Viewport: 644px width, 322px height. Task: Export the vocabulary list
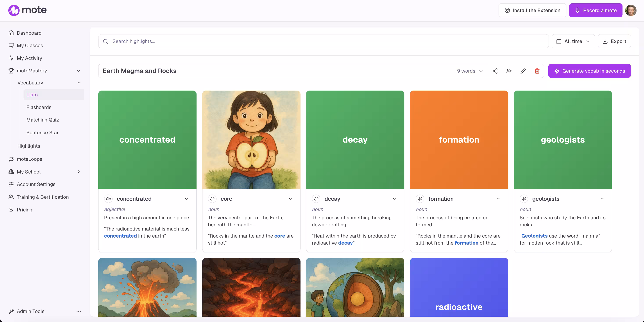tap(615, 41)
